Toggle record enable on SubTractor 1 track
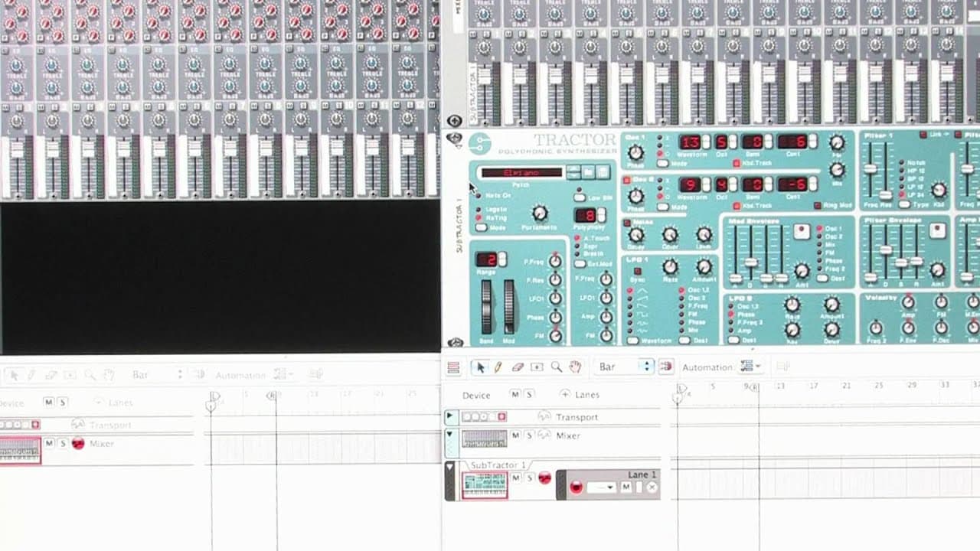The height and width of the screenshot is (551, 980). pos(544,478)
